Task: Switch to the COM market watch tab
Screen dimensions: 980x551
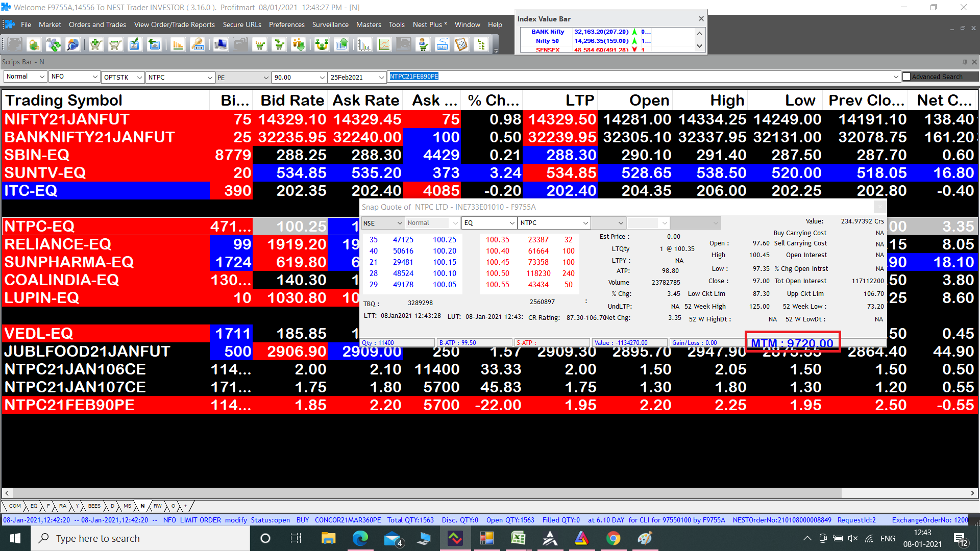Action: pyautogui.click(x=15, y=506)
